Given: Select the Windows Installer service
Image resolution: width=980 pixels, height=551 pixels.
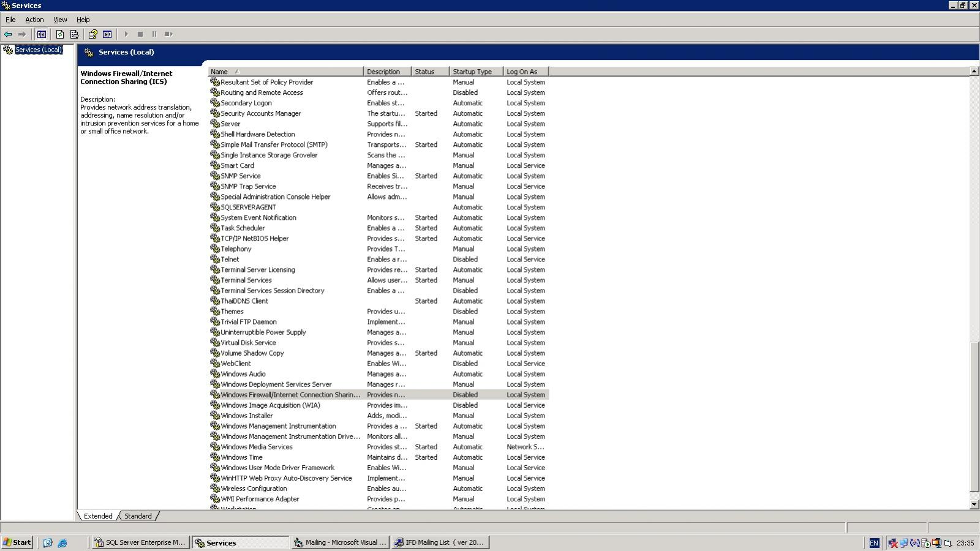Looking at the screenshot, I should (x=379, y=415).
